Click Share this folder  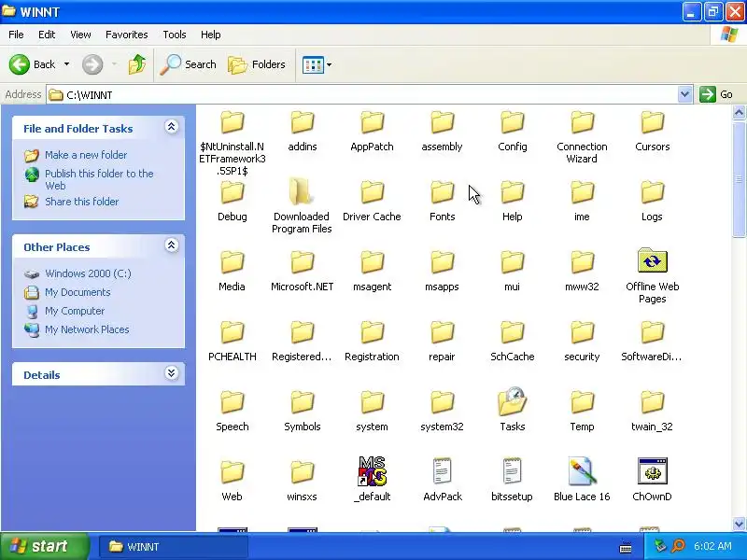[81, 202]
